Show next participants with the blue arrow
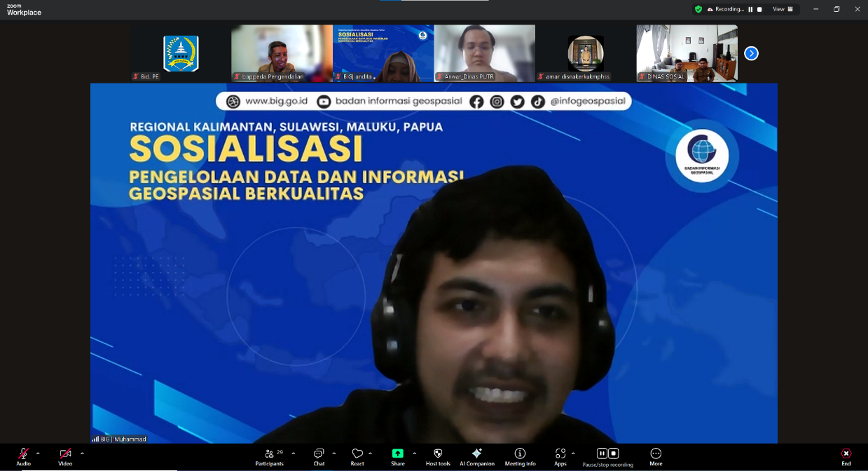The height and width of the screenshot is (471, 868). (751, 53)
